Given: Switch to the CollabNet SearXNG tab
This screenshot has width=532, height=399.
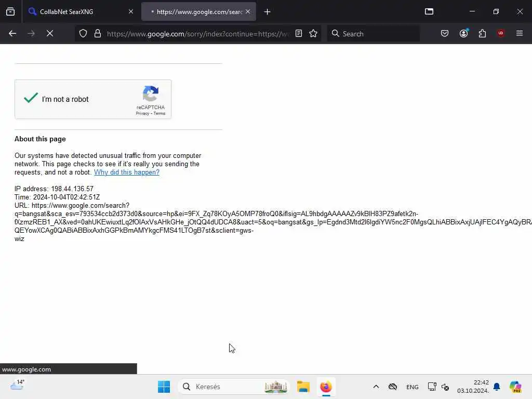Looking at the screenshot, I should [x=81, y=11].
